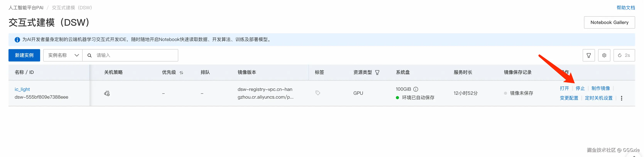Click the 新建实例 button
The height and width of the screenshot is (157, 644).
point(24,55)
